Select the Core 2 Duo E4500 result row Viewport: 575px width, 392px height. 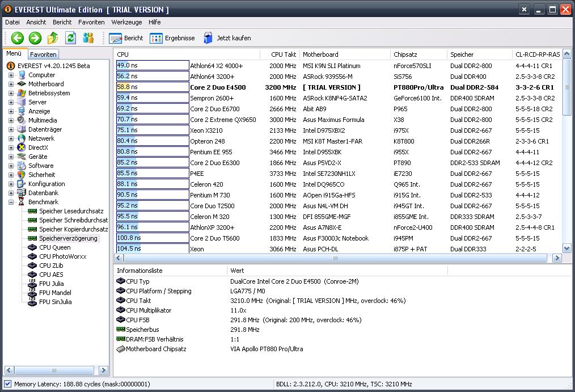pos(339,87)
